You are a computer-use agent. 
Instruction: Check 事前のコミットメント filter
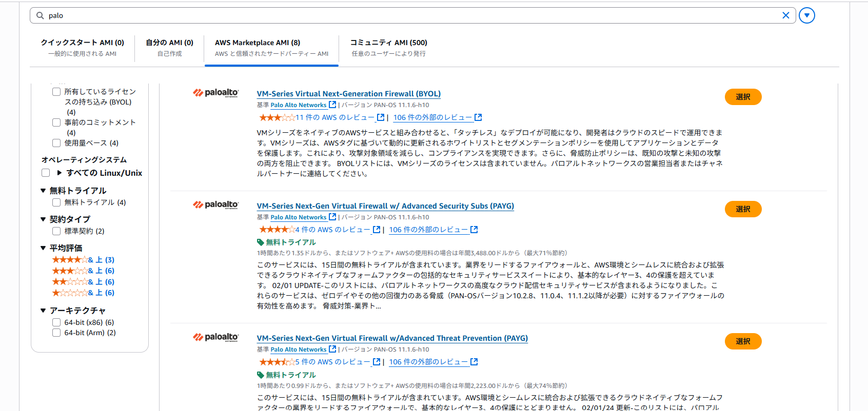[56, 122]
